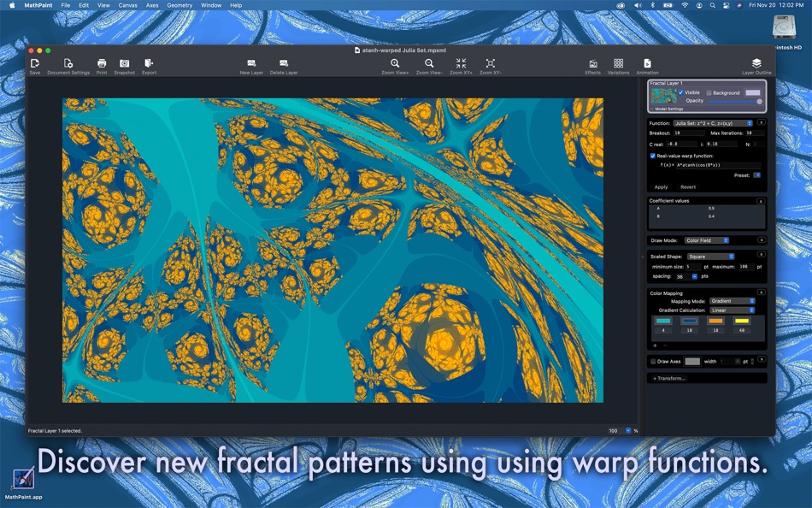Click the Delete Layer toolbar icon
Screen dimensions: 812x508
click(283, 63)
